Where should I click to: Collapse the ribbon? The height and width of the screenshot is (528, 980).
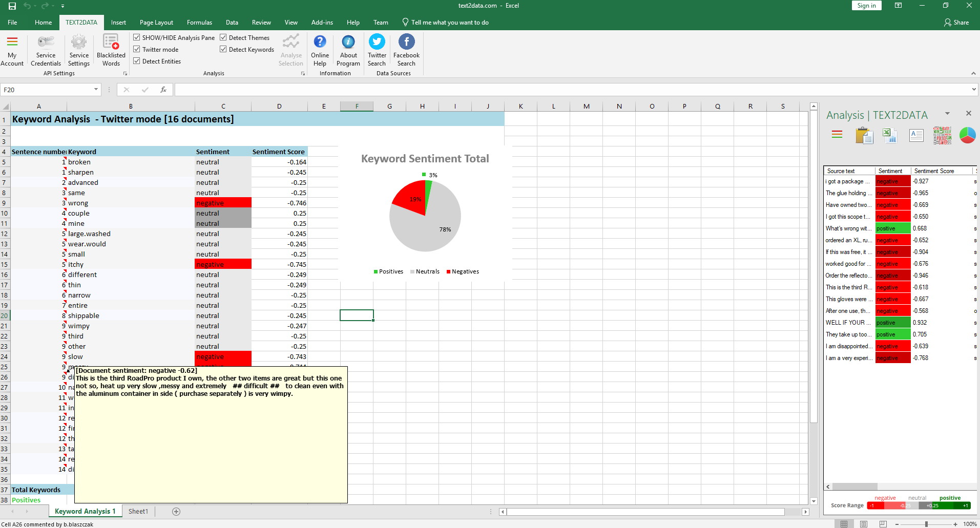pos(973,73)
